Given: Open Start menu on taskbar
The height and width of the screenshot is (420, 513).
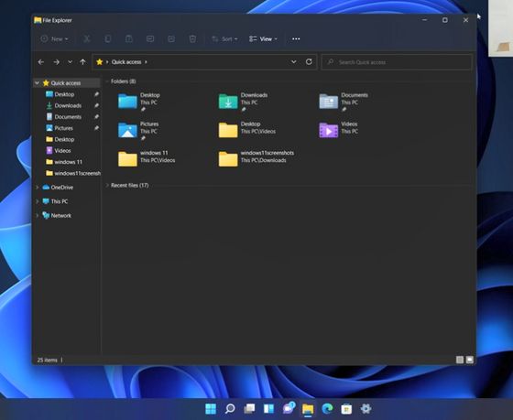Looking at the screenshot, I should click(x=211, y=408).
